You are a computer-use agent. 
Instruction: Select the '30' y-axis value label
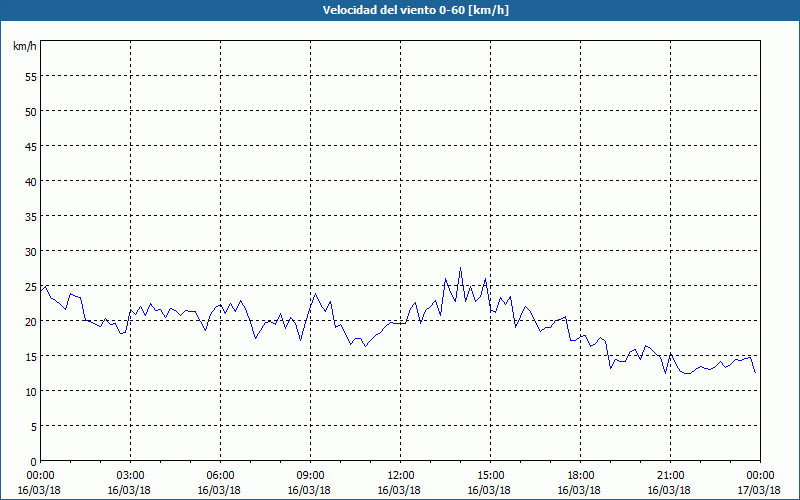31,252
